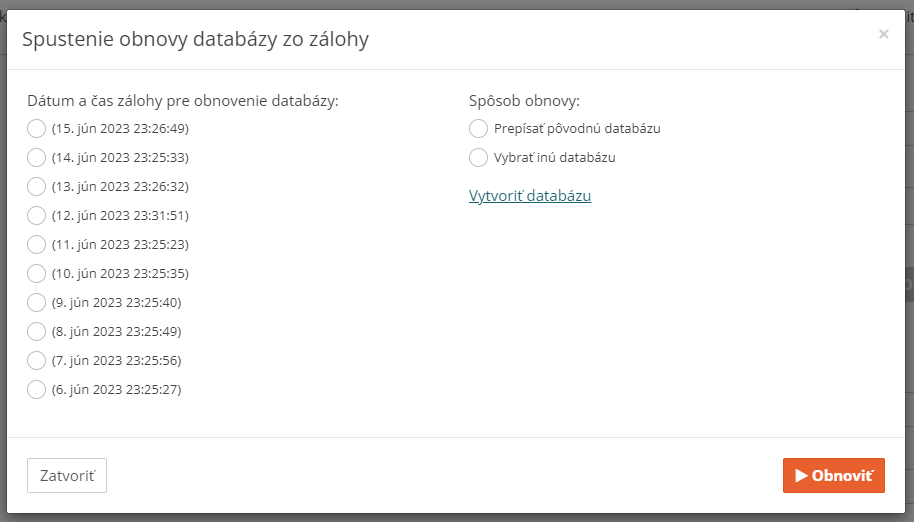This screenshot has width=914, height=522.
Task: Click the play icon on Obnoviť
Action: click(801, 476)
